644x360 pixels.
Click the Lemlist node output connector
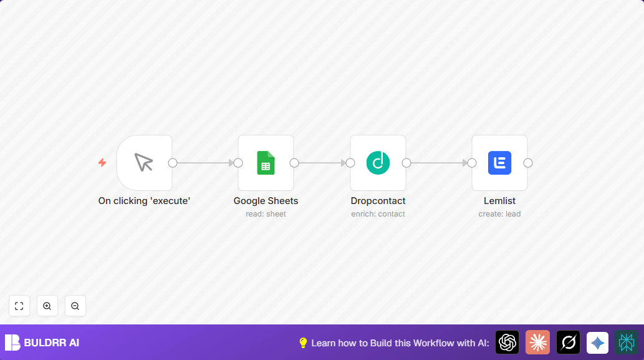tap(528, 163)
